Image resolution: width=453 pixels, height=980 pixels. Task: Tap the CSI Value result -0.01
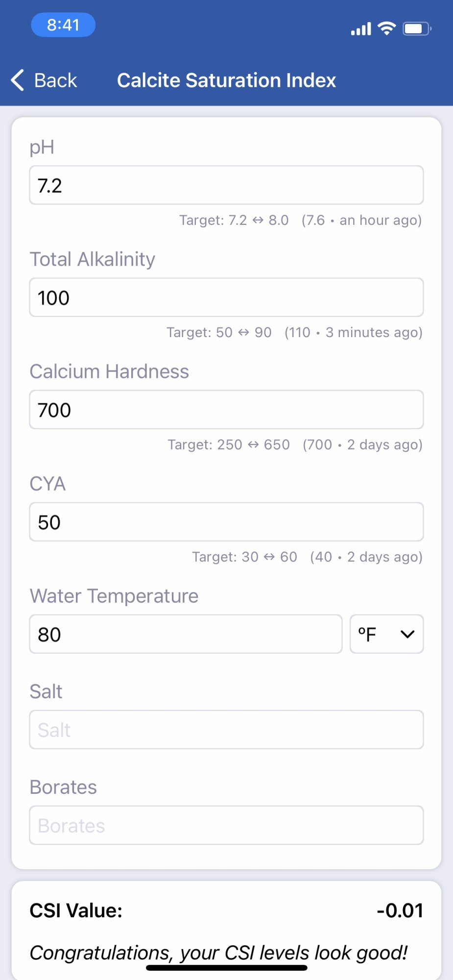pos(400,910)
